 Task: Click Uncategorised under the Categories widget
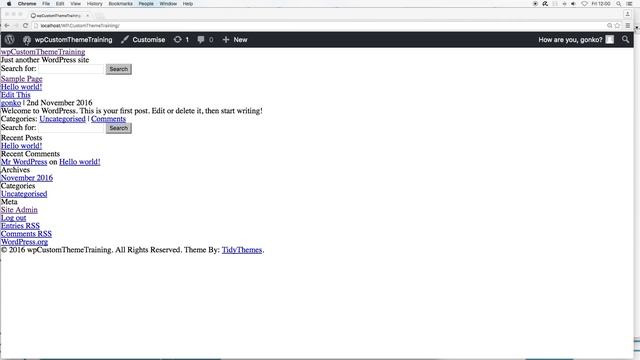(24, 194)
